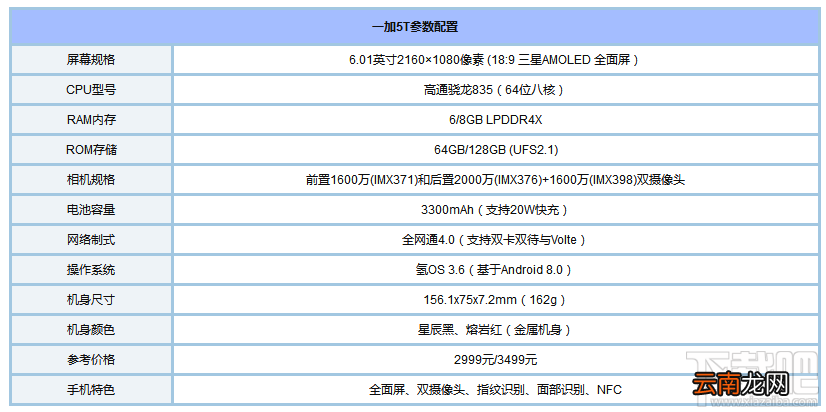Select the 星辰黑、熔岩红 color value
The width and height of the screenshot is (826, 412).
(x=494, y=330)
